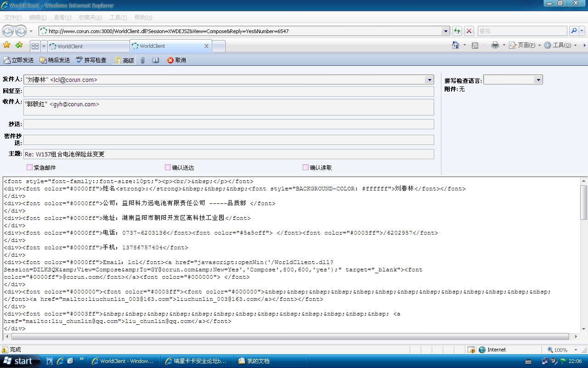Click the Send Now (立即发送) button
588x368 pixels.
pos(19,60)
